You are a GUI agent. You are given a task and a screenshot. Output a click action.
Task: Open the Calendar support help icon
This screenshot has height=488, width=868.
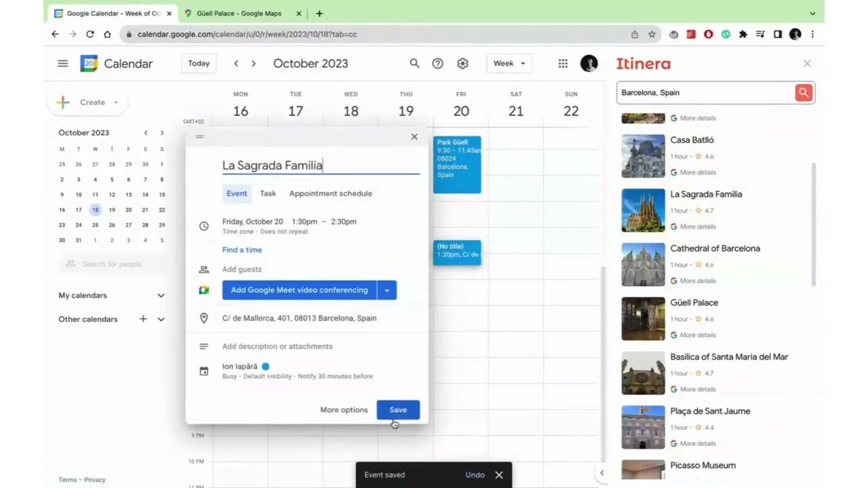point(438,63)
